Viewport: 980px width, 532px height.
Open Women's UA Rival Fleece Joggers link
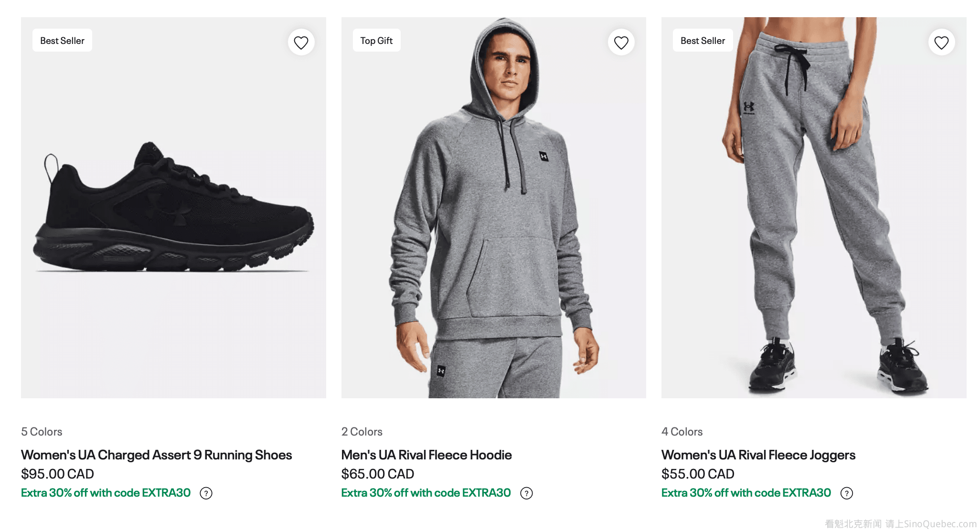(x=758, y=455)
